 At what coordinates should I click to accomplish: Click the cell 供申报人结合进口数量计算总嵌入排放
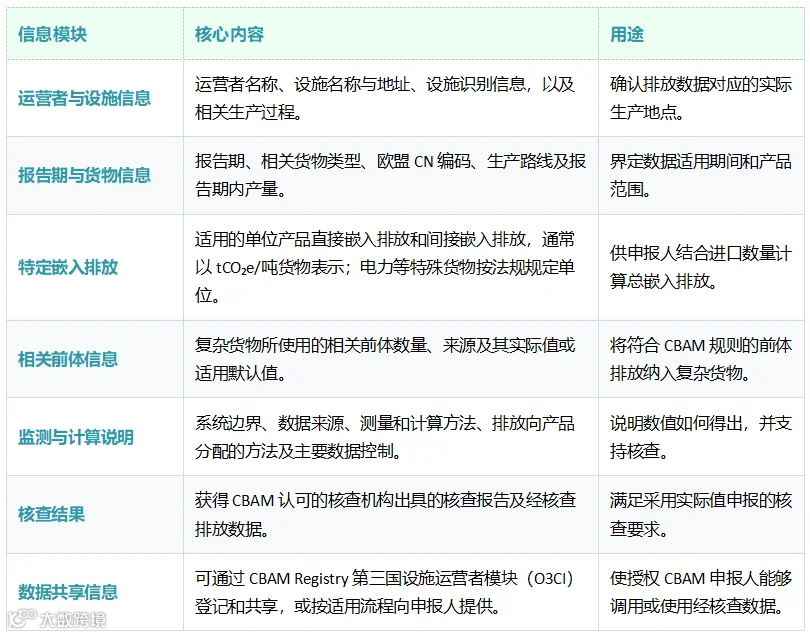point(701,268)
